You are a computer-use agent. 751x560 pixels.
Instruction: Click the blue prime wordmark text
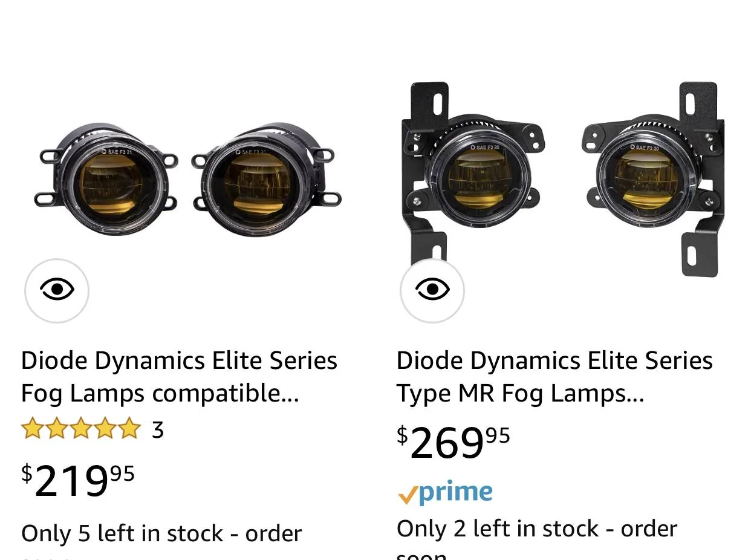[x=456, y=493]
